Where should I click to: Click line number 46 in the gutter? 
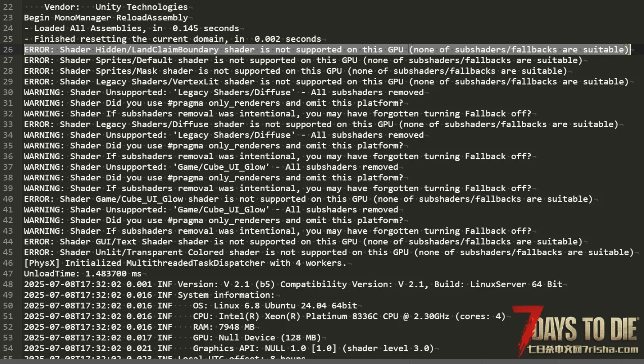tap(8, 263)
